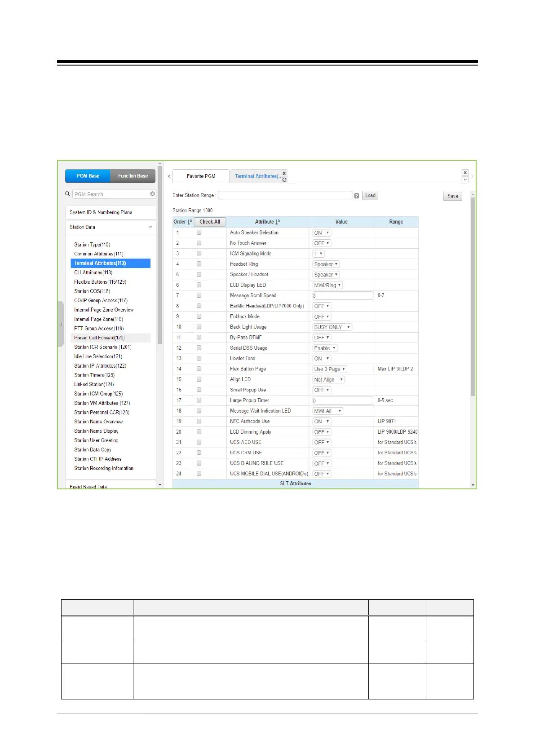Focus the Enter Station Range field
535x756 pixels.
point(285,195)
